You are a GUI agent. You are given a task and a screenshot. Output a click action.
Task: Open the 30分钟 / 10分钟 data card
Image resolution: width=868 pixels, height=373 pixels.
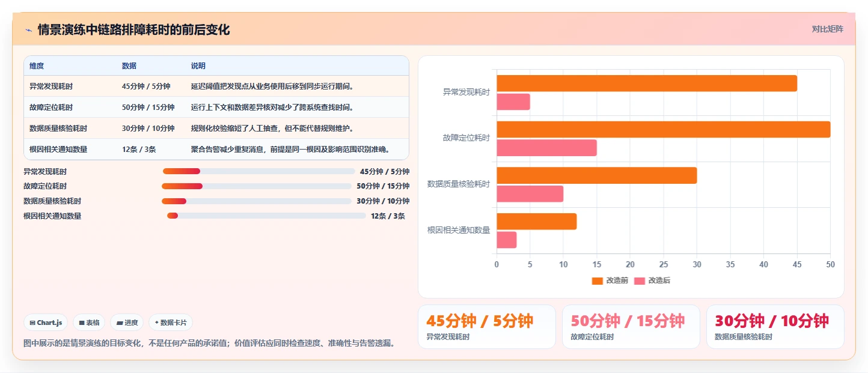pos(775,327)
